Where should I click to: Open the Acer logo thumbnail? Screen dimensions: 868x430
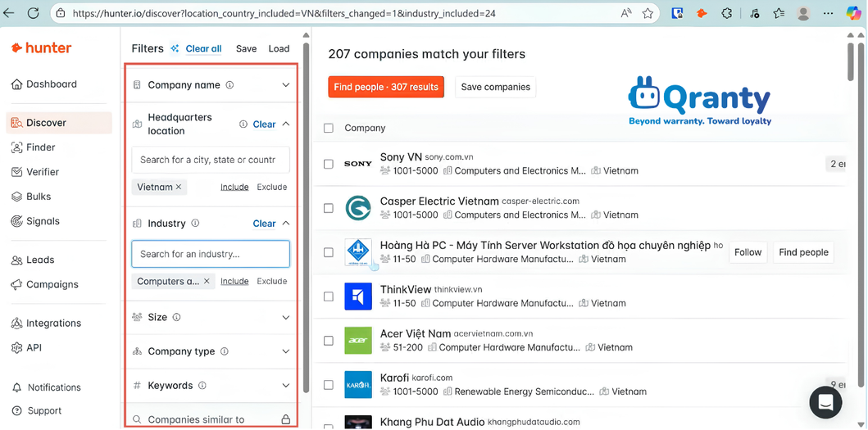coord(358,341)
